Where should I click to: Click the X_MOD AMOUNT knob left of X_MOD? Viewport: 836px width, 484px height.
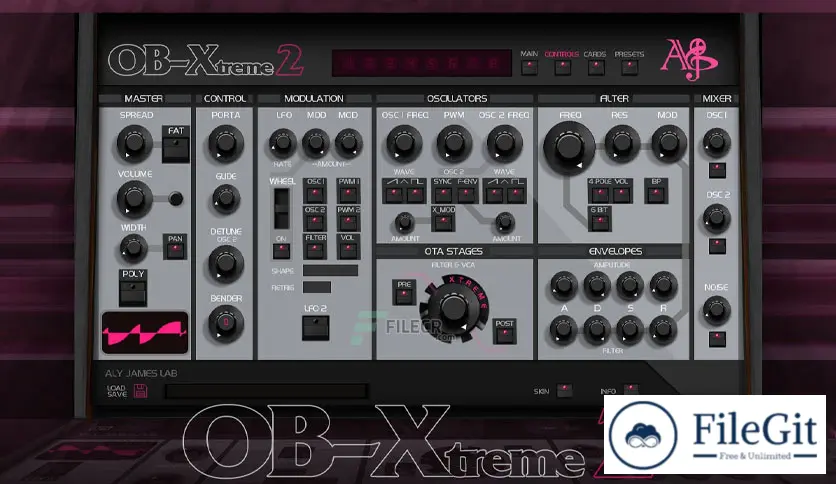click(x=404, y=222)
